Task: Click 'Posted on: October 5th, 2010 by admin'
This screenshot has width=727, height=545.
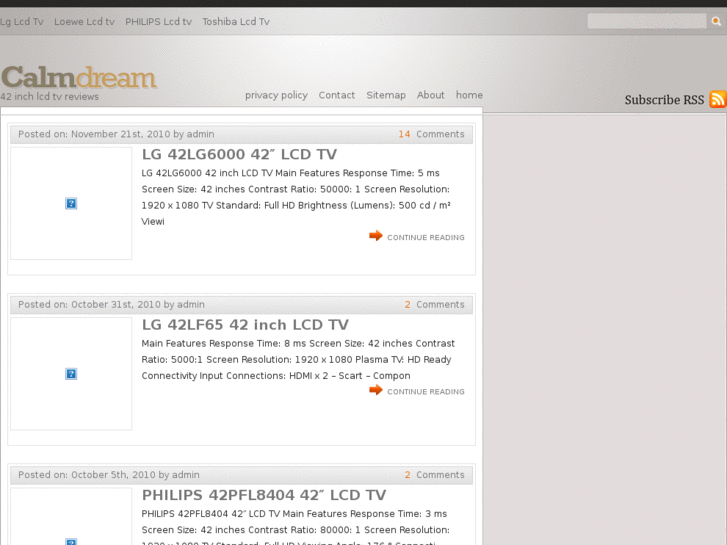Action: pyautogui.click(x=108, y=475)
